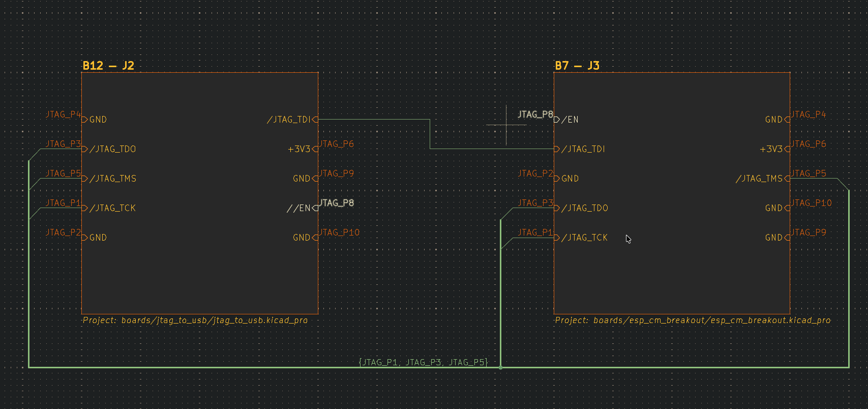Image resolution: width=868 pixels, height=409 pixels.
Task: Select GND pin beside JTAG_P4 in sheet B7
Action: pyautogui.click(x=777, y=120)
